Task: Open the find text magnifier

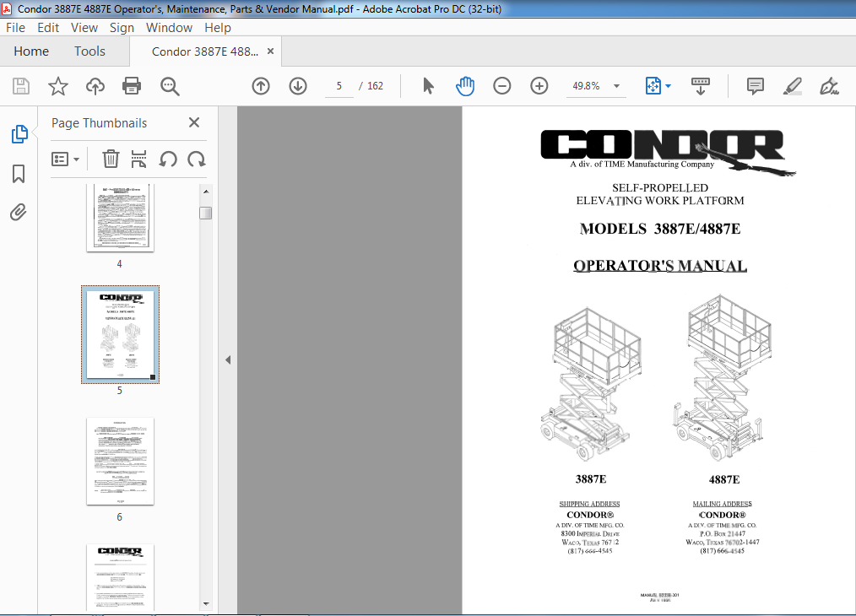Action: pos(169,86)
